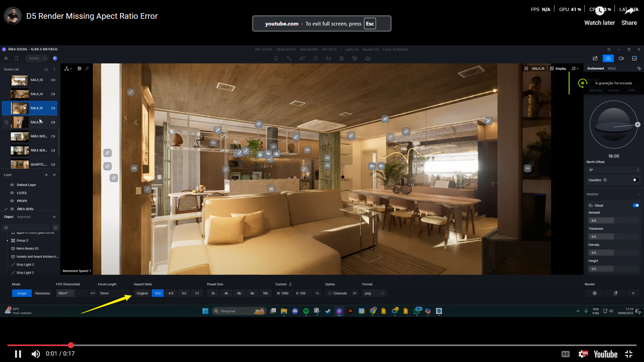Switch to video camera mode icon

pos(621,58)
